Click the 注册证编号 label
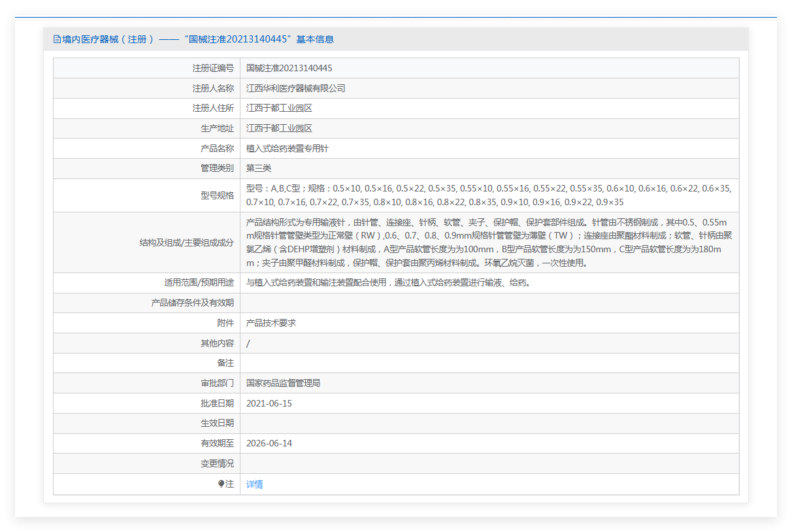This screenshot has height=532, width=792. [213, 68]
